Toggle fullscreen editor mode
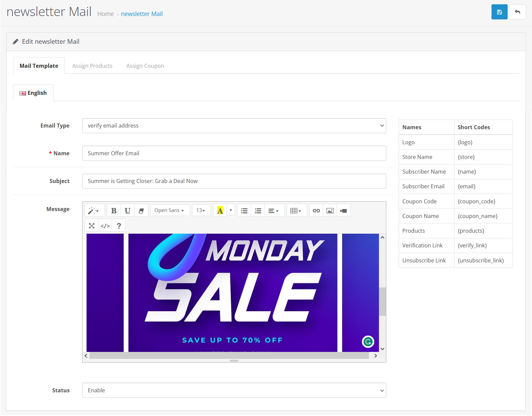The image size is (532, 416). click(x=92, y=226)
